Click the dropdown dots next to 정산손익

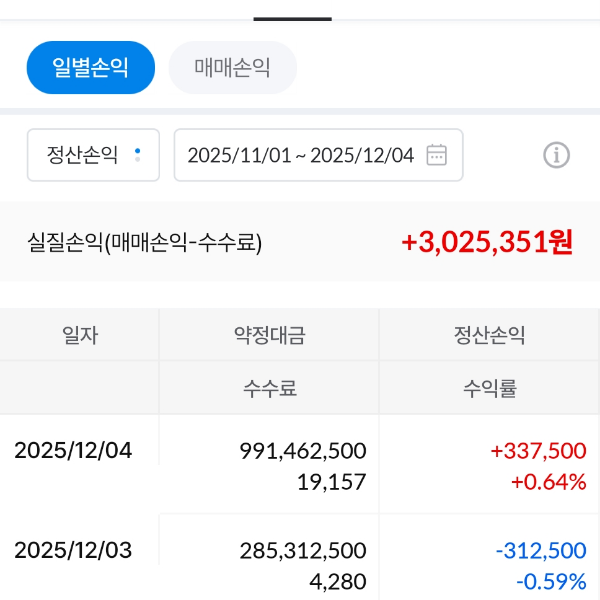pyautogui.click(x=138, y=155)
